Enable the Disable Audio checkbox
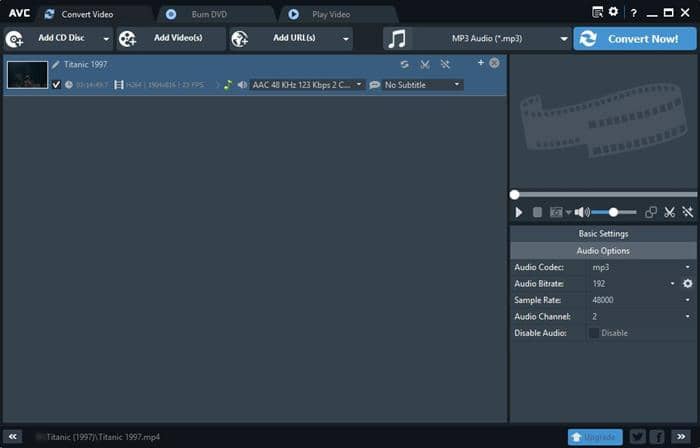The width and height of the screenshot is (700, 448). point(594,332)
